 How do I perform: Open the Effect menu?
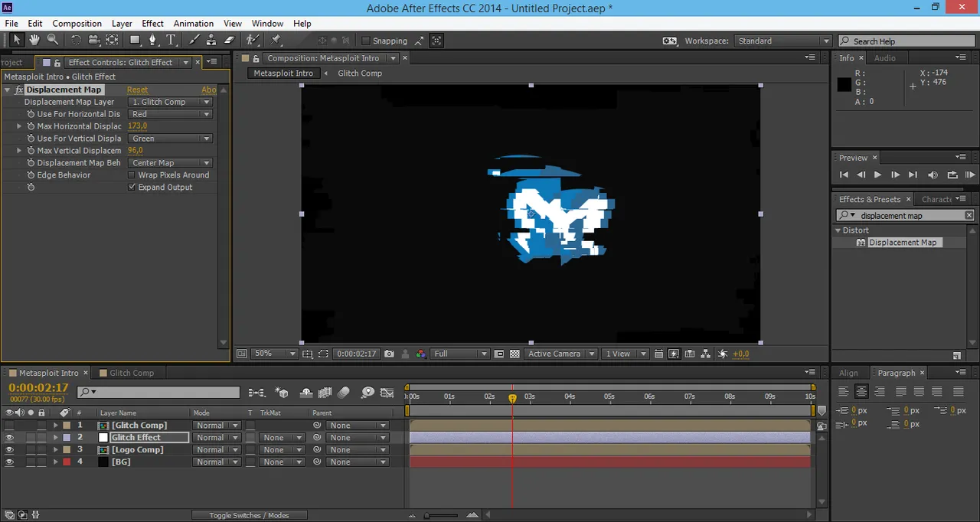tap(153, 24)
